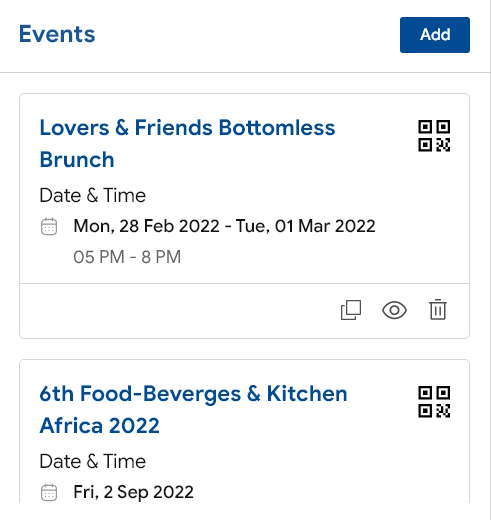Click the Events page heading

pyautogui.click(x=57, y=34)
